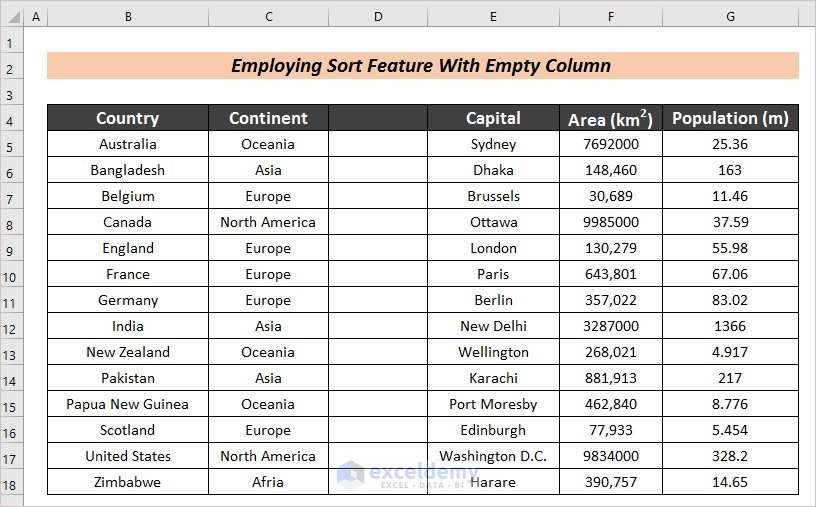The image size is (816, 507).
Task: Select the North America cell beside Canada
Action: pyautogui.click(x=268, y=222)
